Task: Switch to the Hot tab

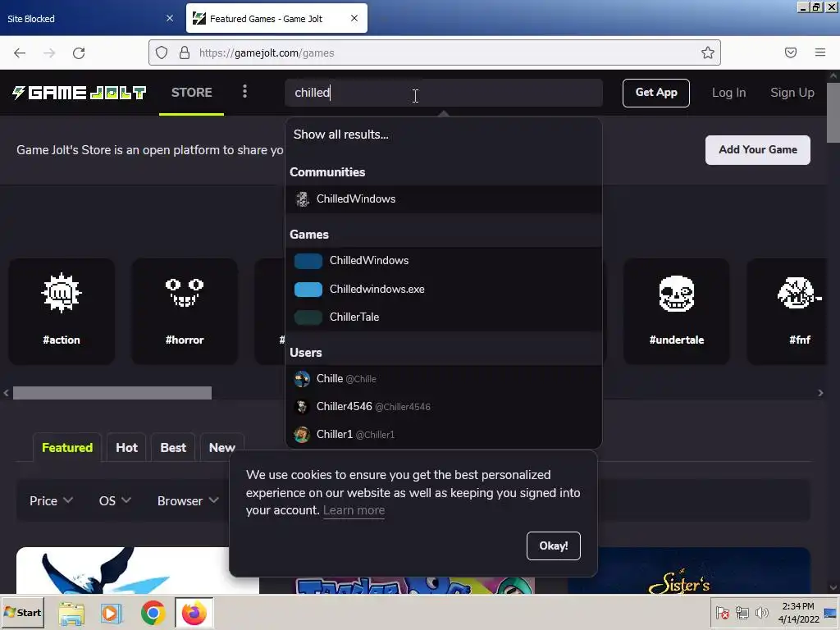Action: point(127,447)
